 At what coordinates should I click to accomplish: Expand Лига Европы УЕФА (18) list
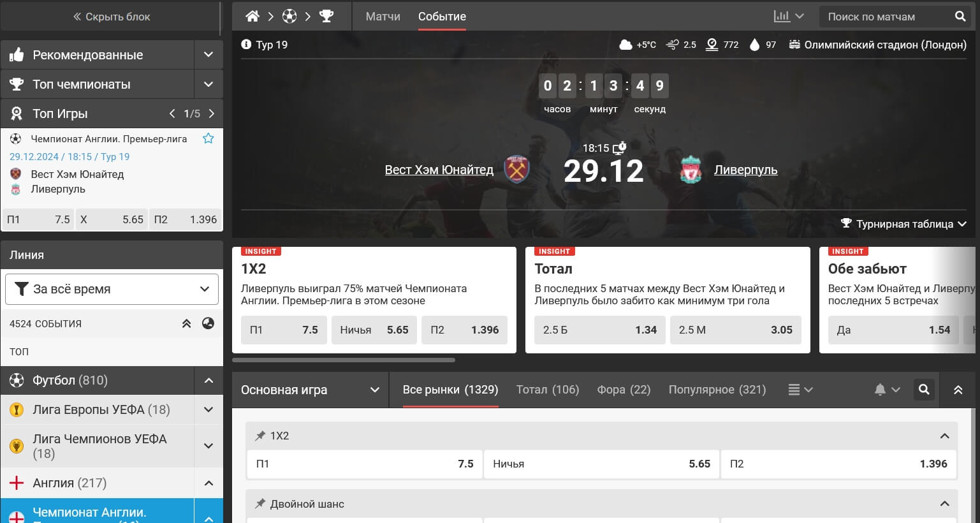208,409
